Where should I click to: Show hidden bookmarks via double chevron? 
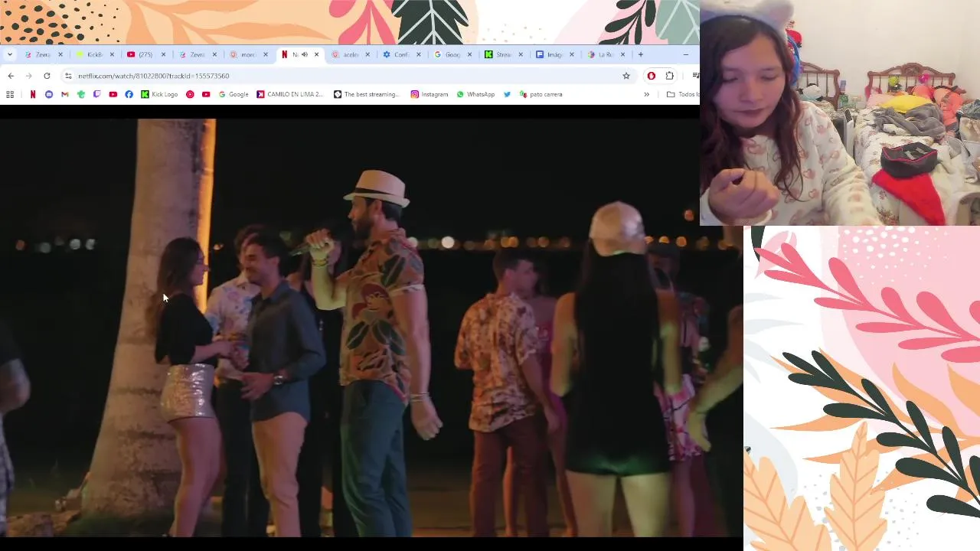pos(646,94)
